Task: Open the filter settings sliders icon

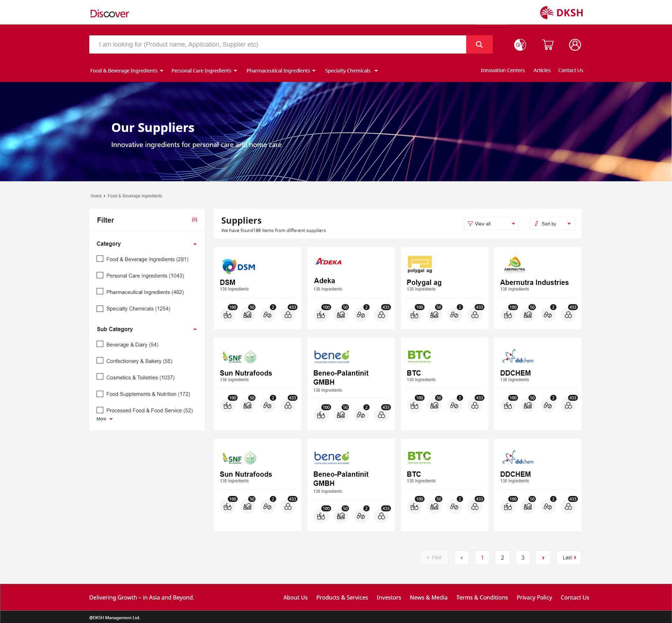Action: pos(195,220)
